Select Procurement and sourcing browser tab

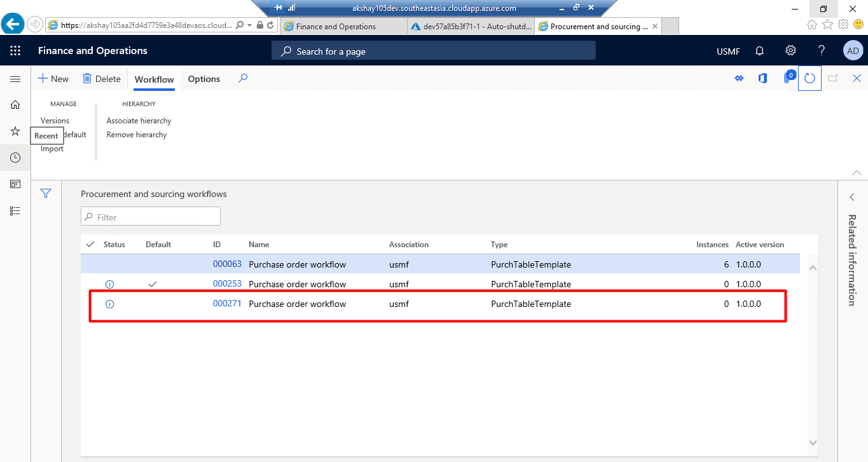(599, 27)
